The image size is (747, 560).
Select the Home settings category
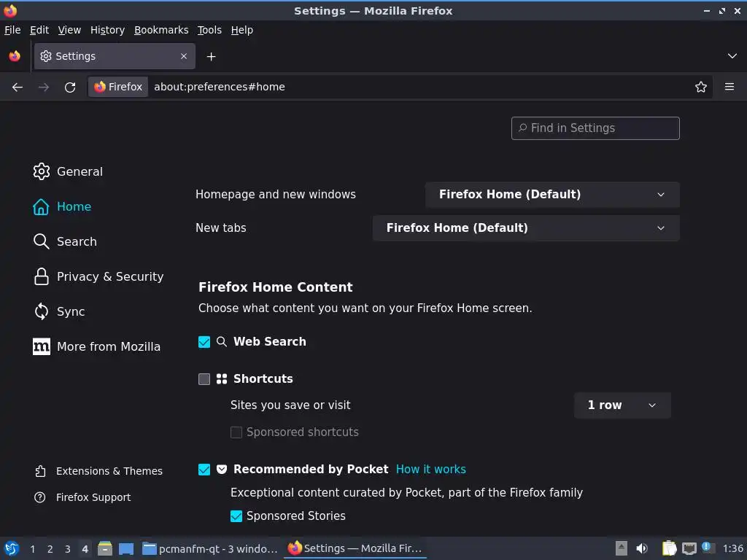point(63,206)
